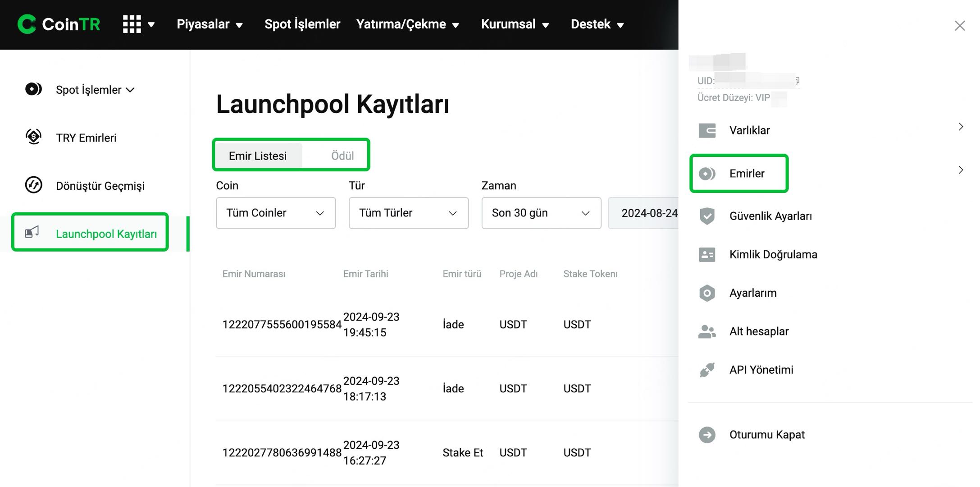The width and height of the screenshot is (980, 487).
Task: Expand the Piyasalar dropdown menu
Action: pos(210,24)
